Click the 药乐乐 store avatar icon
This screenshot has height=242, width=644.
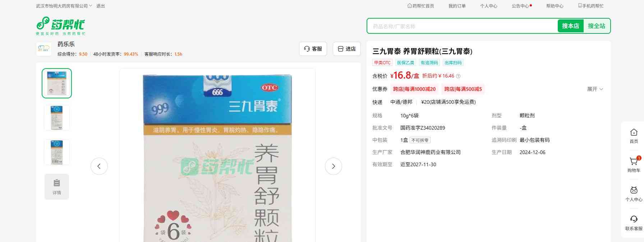44,49
